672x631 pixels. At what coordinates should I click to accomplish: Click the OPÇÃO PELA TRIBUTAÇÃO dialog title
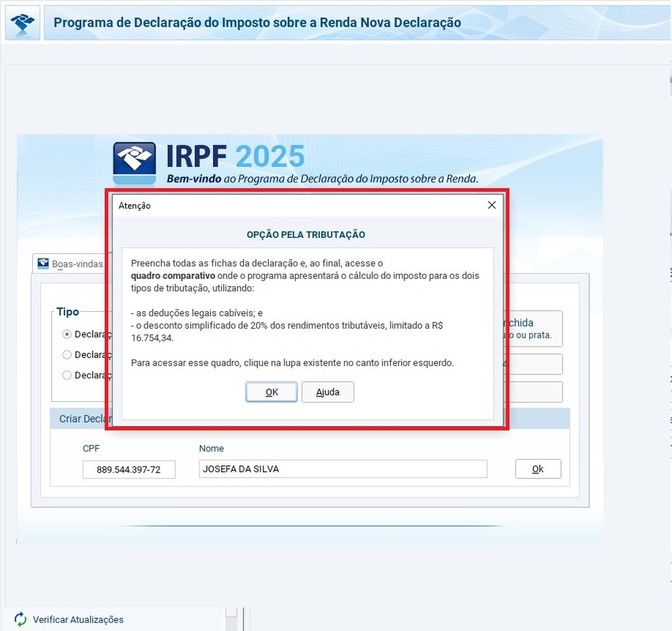click(x=305, y=235)
